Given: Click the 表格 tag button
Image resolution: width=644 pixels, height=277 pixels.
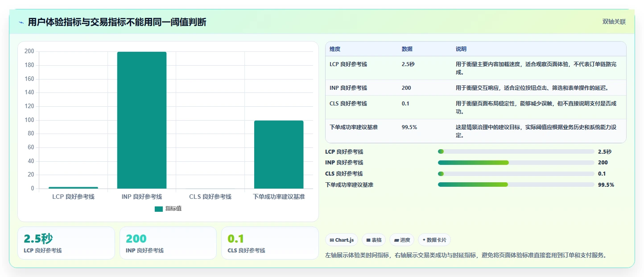Looking at the screenshot, I should tap(374, 240).
